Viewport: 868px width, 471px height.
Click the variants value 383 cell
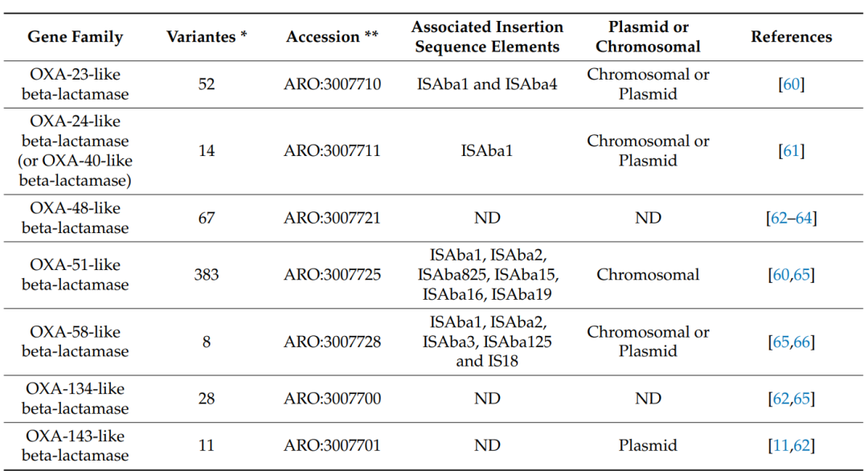(x=207, y=275)
